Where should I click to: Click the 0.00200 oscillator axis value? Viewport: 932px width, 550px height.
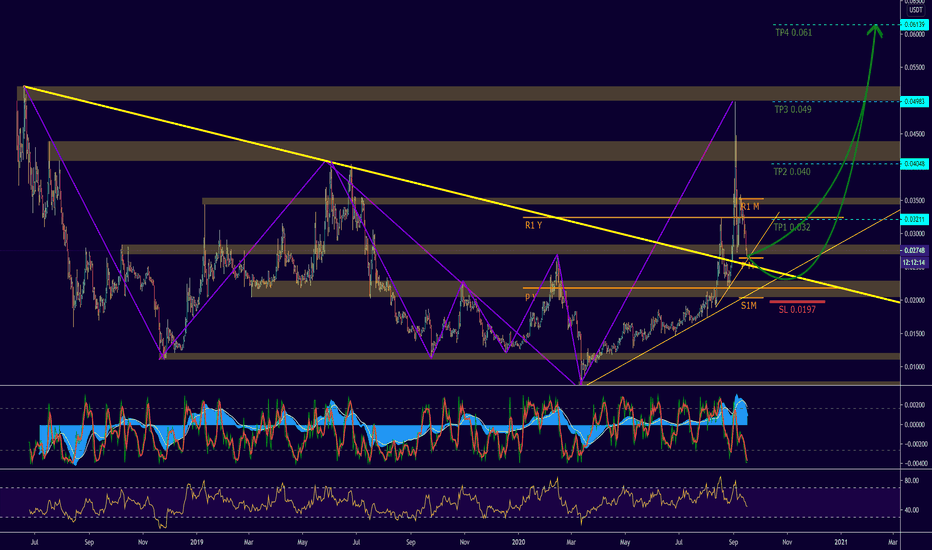point(914,405)
